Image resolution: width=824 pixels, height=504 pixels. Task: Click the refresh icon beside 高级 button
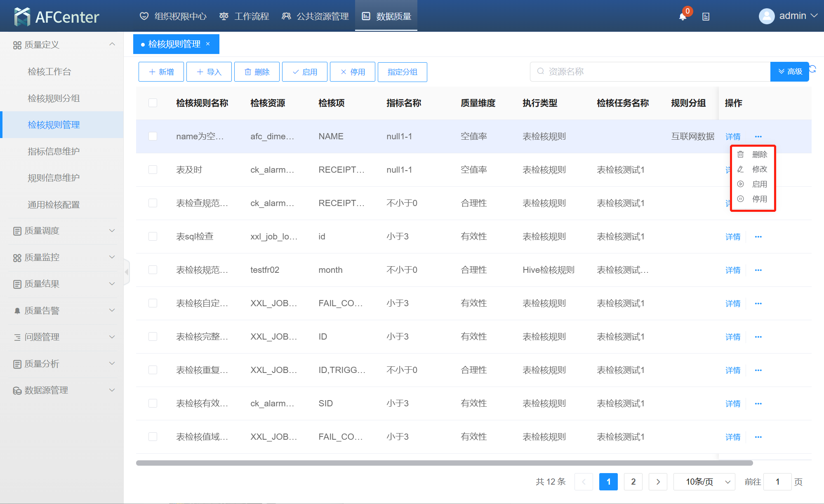(x=813, y=69)
